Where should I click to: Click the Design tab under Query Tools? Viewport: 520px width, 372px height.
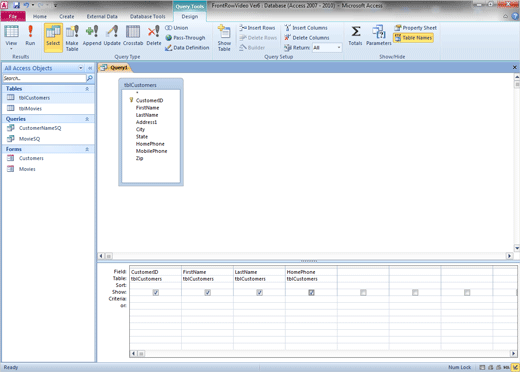190,16
